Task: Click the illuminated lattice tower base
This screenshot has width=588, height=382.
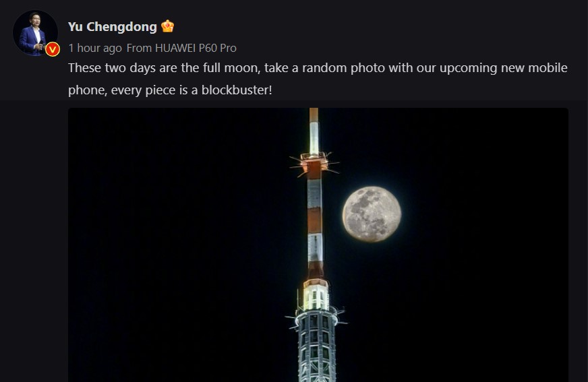Action: 316,344
